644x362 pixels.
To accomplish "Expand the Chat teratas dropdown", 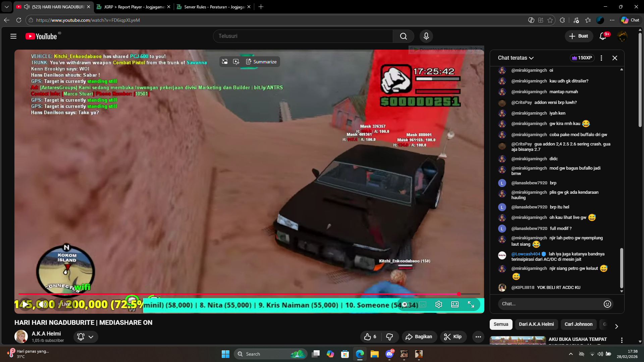I will pos(516,58).
